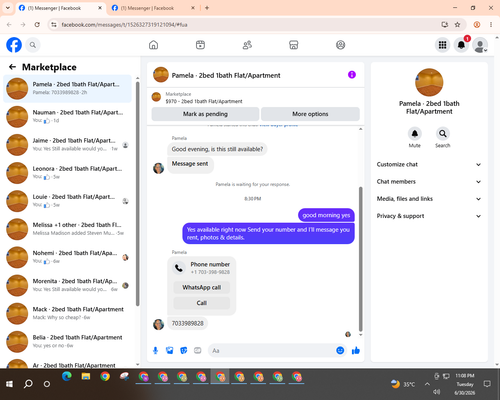Open the Bella conversation in the list
The image size is (500, 400).
click(67, 341)
